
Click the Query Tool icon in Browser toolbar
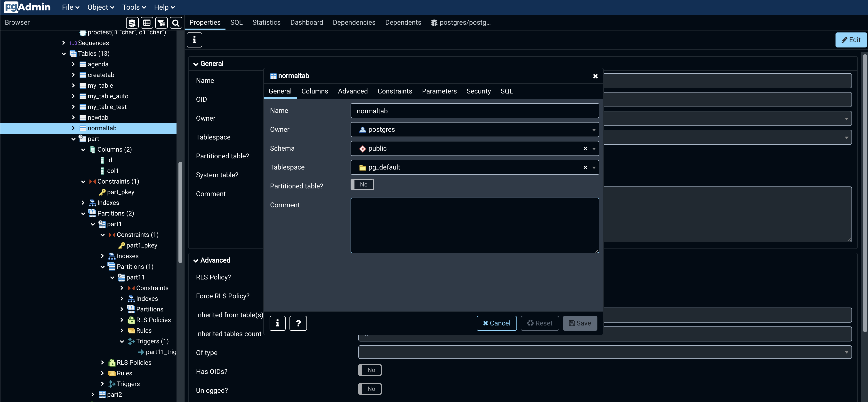(x=132, y=23)
